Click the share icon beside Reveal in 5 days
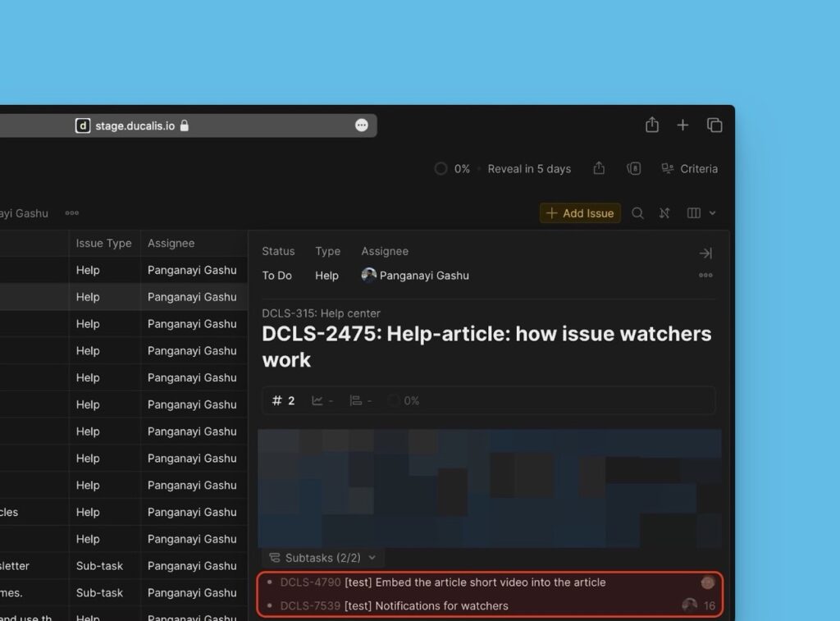Screen dimensions: 840x621 [x=598, y=168]
